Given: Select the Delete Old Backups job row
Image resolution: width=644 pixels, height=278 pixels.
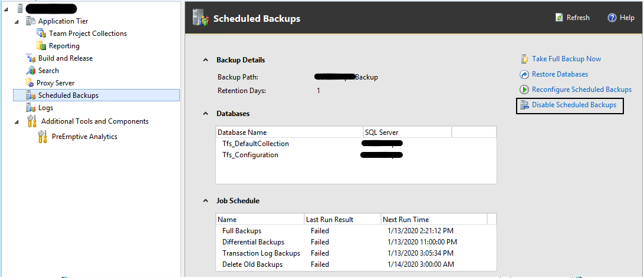Looking at the screenshot, I should [x=356, y=264].
